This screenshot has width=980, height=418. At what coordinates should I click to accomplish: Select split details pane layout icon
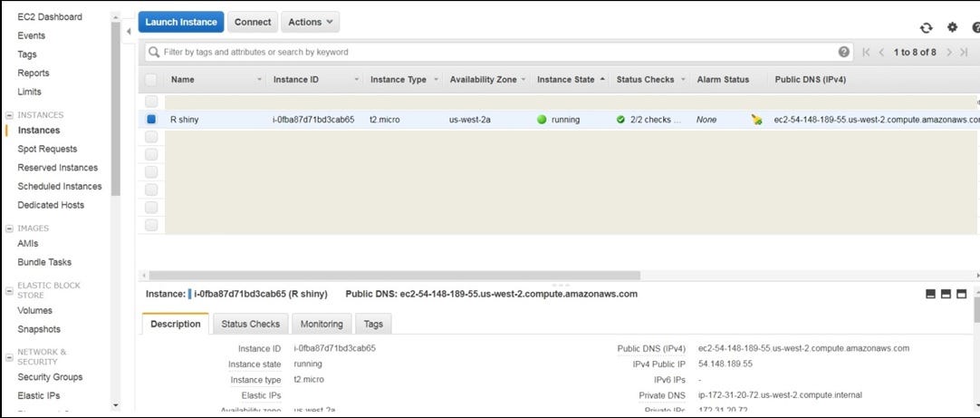point(946,294)
